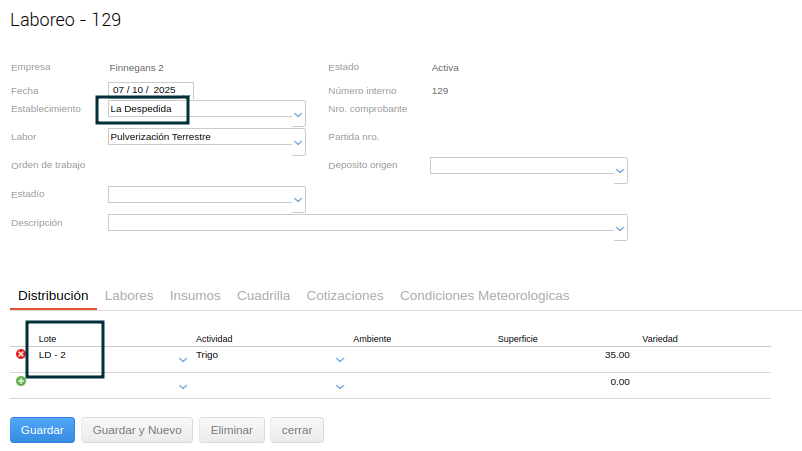The width and height of the screenshot is (802, 451).
Task: Click the green add row icon
Action: pyautogui.click(x=21, y=381)
